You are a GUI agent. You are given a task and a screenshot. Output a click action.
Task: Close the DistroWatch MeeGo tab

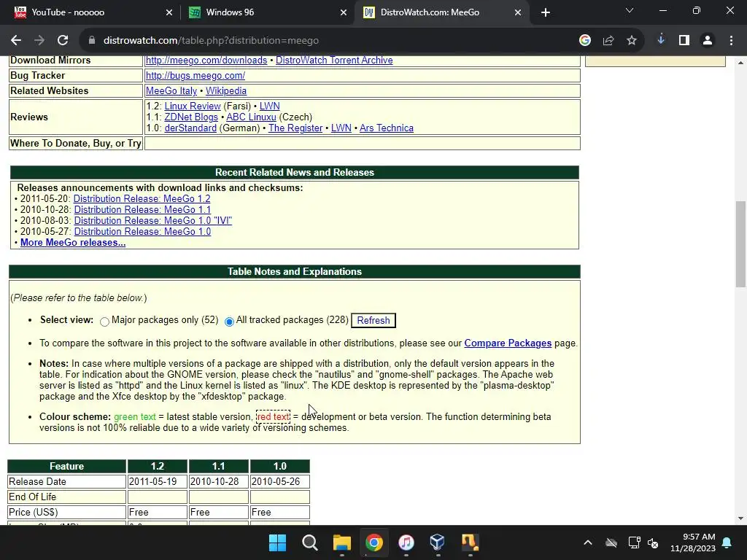coord(518,12)
